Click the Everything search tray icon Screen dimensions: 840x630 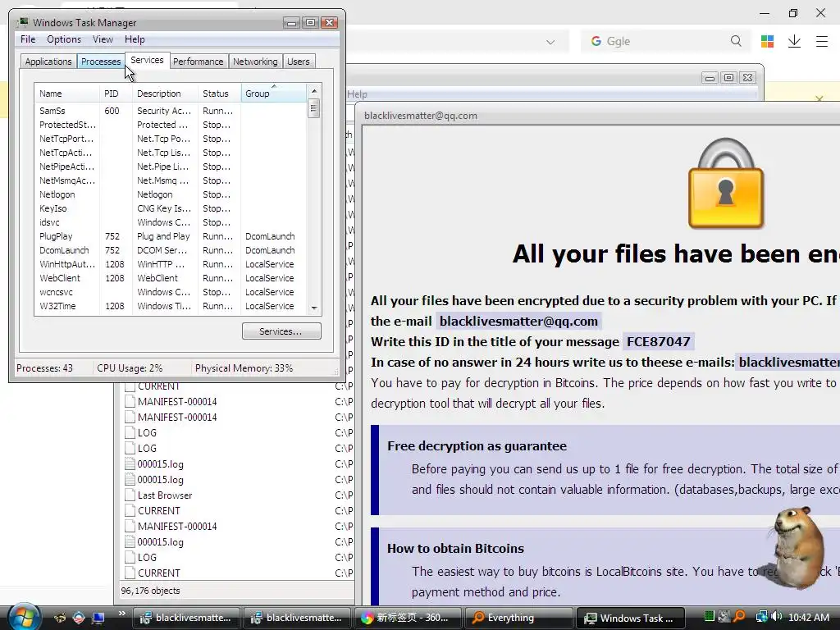pos(739,617)
